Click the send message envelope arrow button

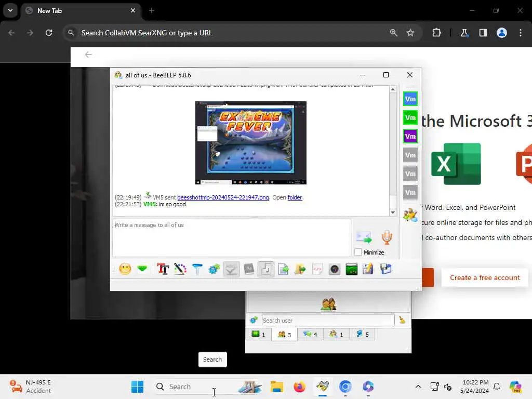(364, 237)
